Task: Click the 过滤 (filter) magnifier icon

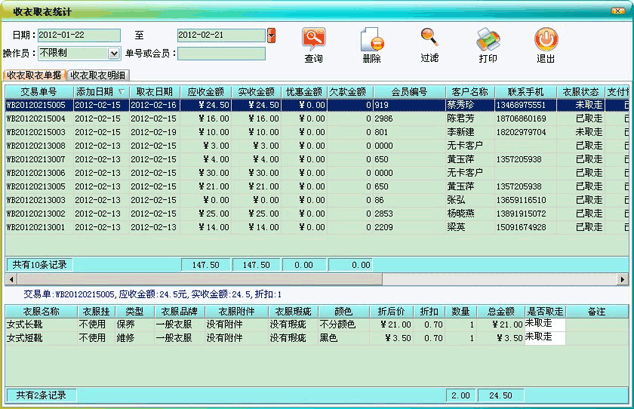Action: pyautogui.click(x=429, y=40)
